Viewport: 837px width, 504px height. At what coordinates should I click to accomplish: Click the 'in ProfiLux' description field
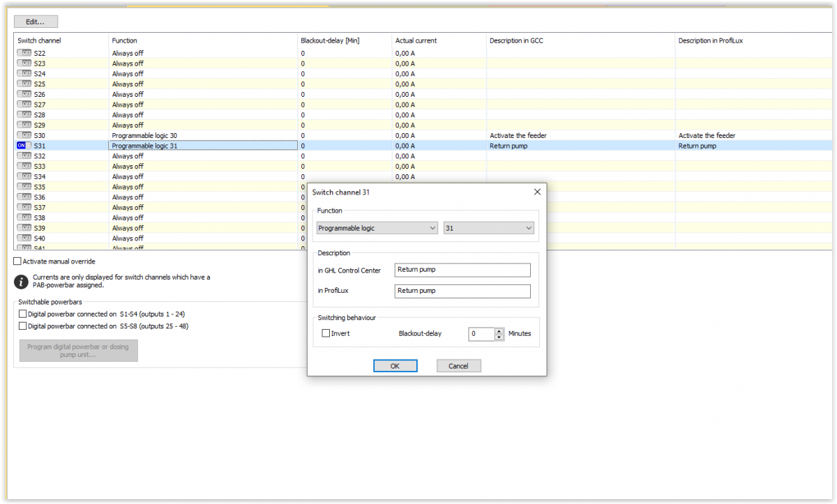(x=462, y=291)
